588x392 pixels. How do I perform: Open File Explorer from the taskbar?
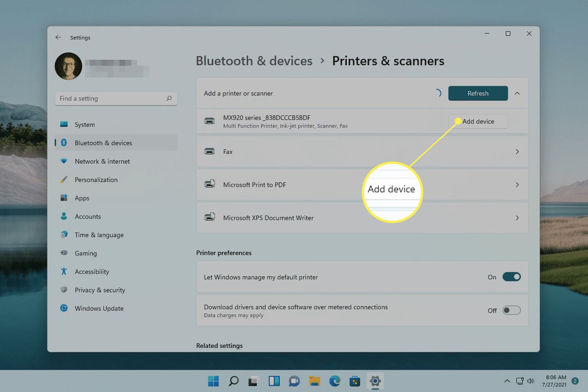point(314,381)
